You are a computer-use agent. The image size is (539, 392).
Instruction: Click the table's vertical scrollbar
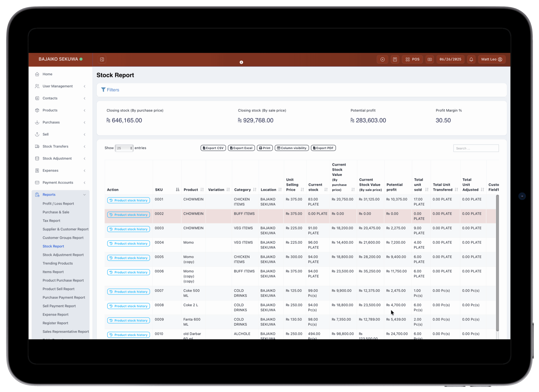tap(497, 261)
